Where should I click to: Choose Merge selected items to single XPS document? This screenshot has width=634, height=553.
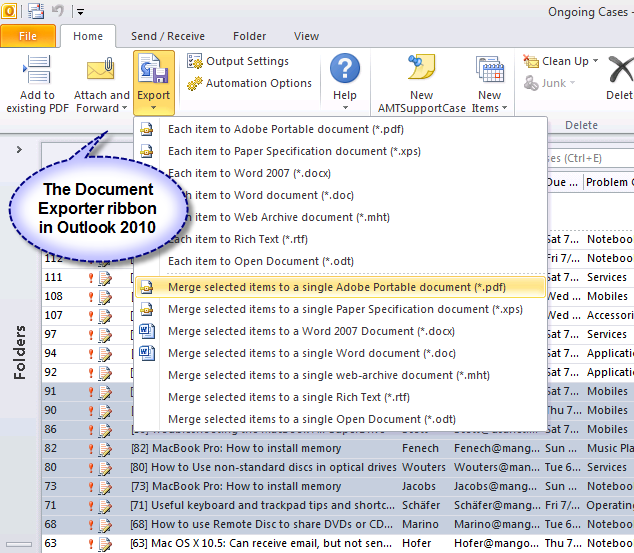pyautogui.click(x=340, y=309)
